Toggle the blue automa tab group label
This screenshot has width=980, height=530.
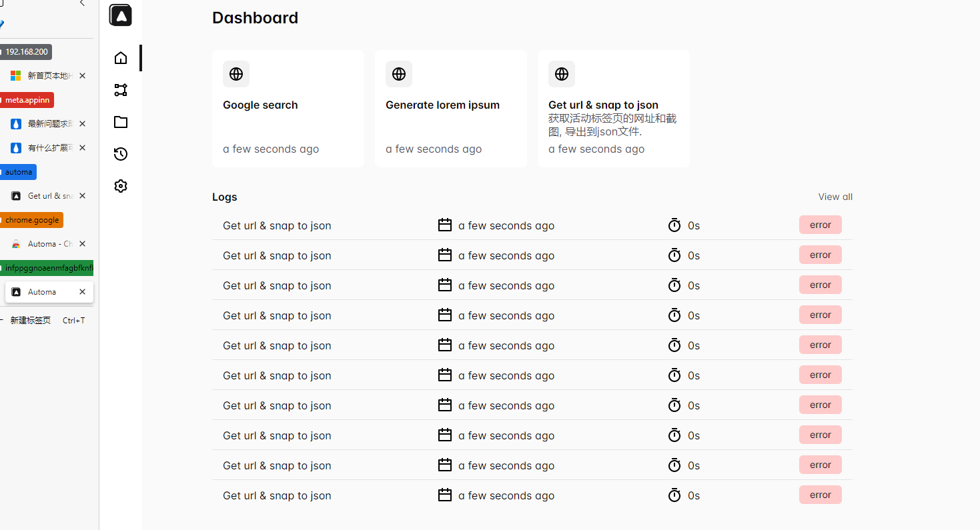point(19,172)
